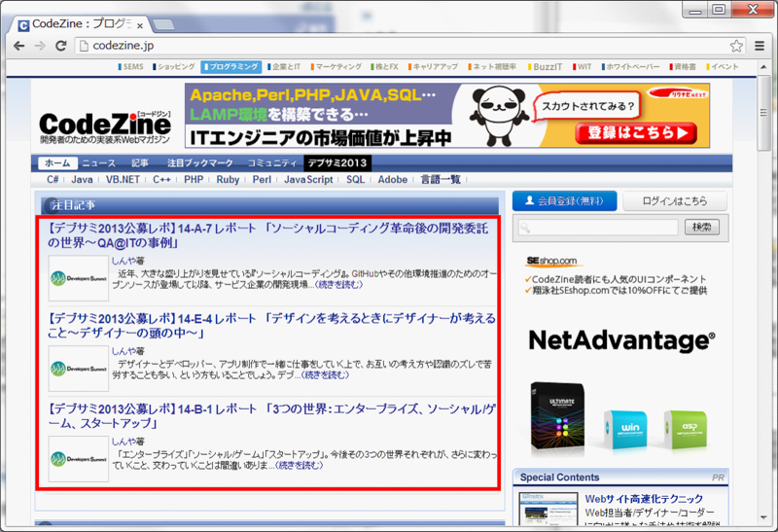Open the Ruby language link
Screen dimensions: 778x532
point(228,180)
